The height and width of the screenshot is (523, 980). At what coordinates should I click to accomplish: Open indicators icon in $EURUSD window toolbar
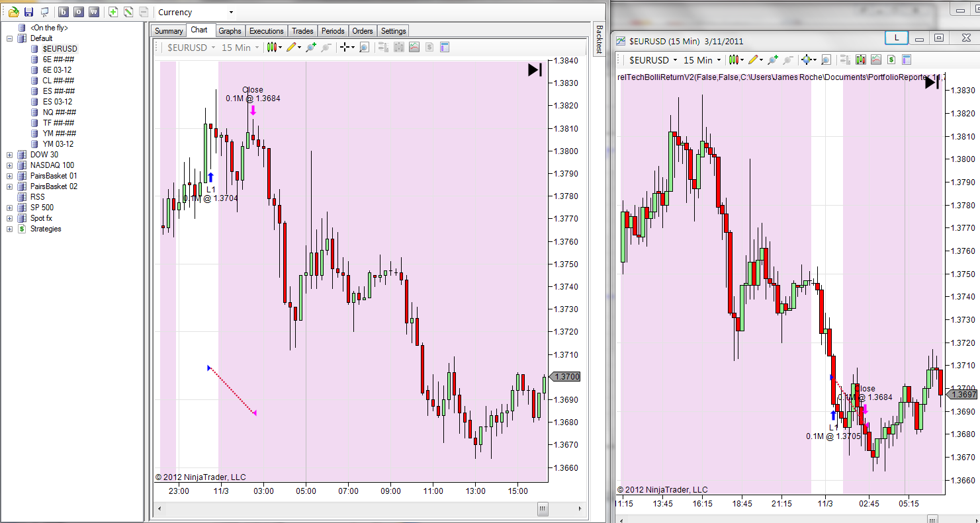pos(876,60)
